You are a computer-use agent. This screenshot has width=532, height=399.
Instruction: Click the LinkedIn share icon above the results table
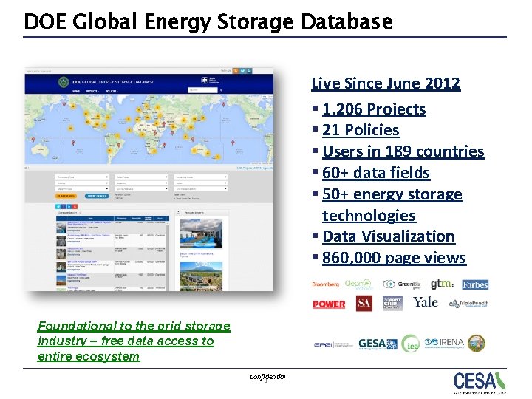[x=69, y=206]
